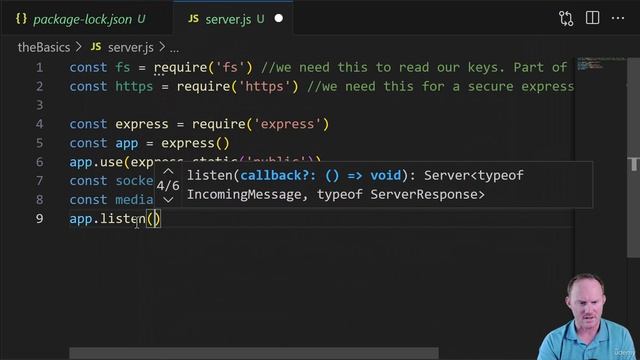The image size is (640, 360).
Task: Click the server.js breadcrumb item
Action: click(131, 47)
